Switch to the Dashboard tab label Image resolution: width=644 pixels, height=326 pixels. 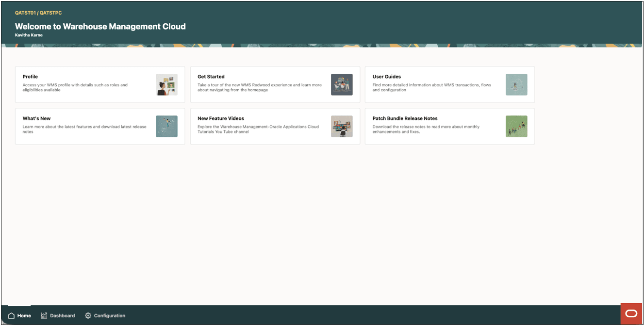[x=63, y=316]
